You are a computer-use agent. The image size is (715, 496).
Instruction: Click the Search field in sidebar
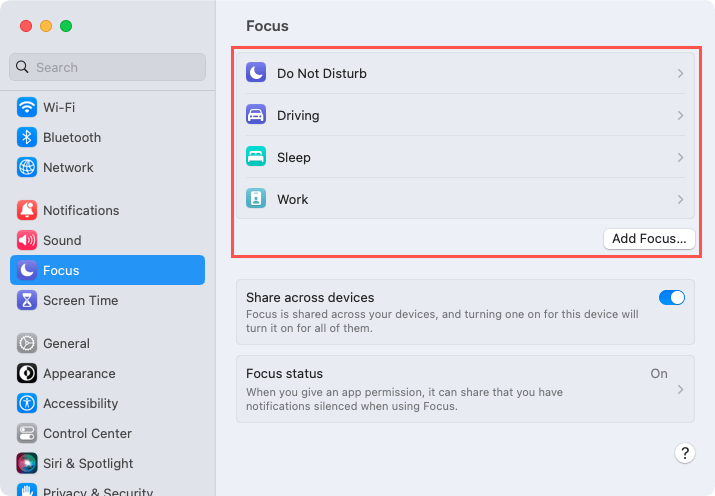(x=107, y=67)
